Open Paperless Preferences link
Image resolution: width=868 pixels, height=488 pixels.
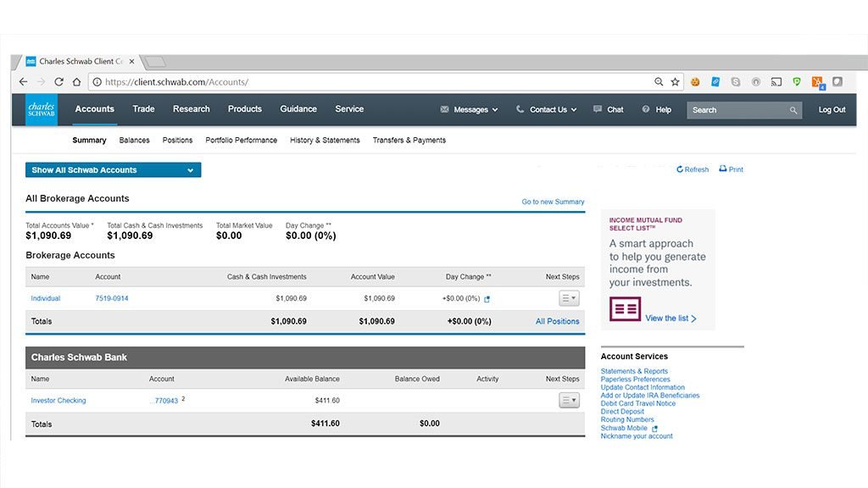pos(636,379)
